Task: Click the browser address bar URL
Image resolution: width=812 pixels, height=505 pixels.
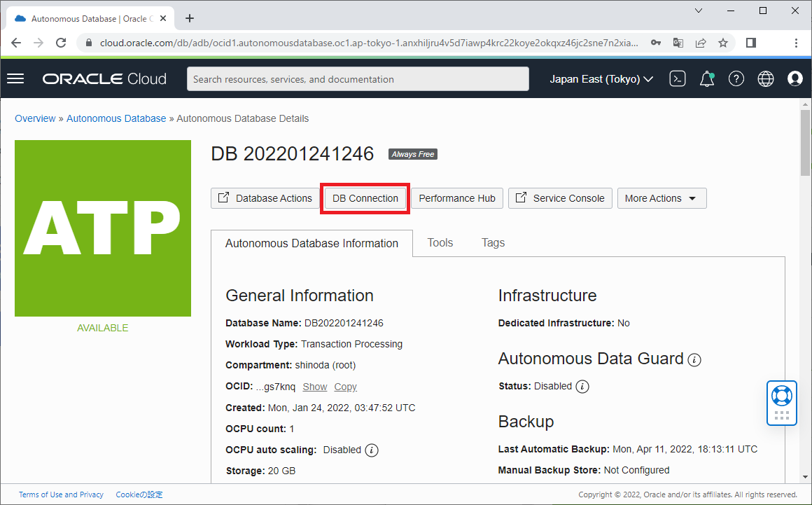Action: 369,43
